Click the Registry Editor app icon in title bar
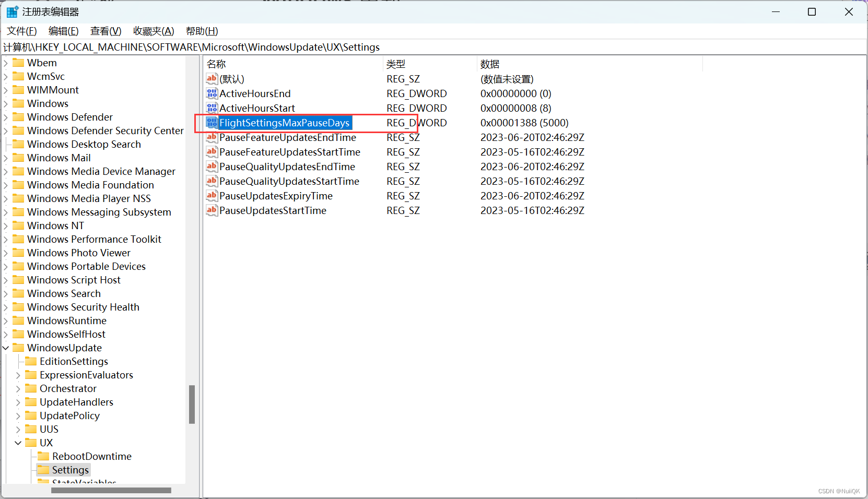Screen dimensions: 868x499 coord(12,11)
